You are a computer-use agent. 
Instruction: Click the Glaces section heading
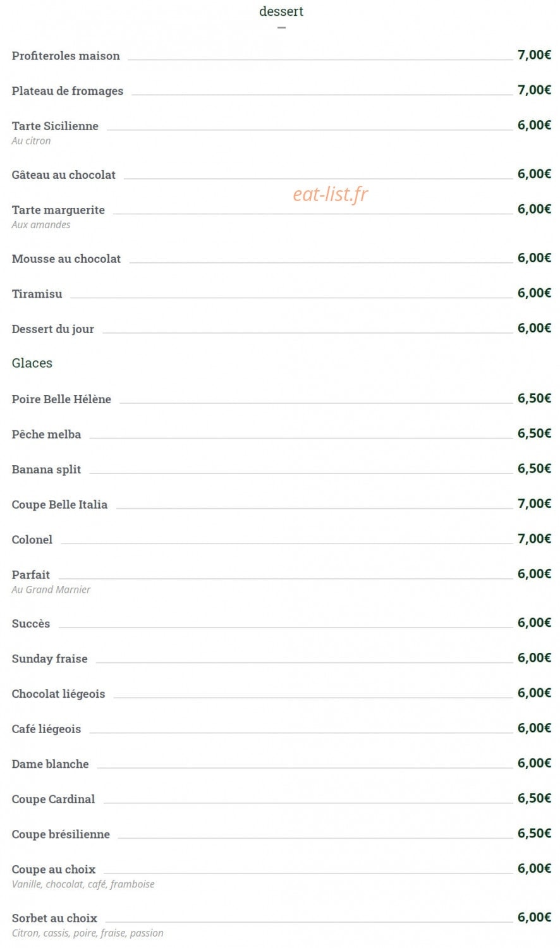click(x=32, y=363)
